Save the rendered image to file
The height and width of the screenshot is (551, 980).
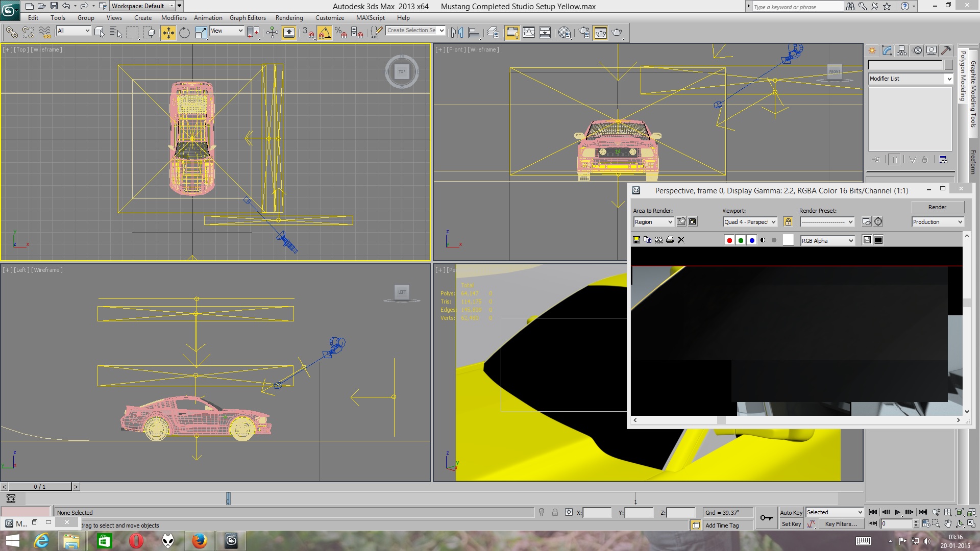click(636, 240)
